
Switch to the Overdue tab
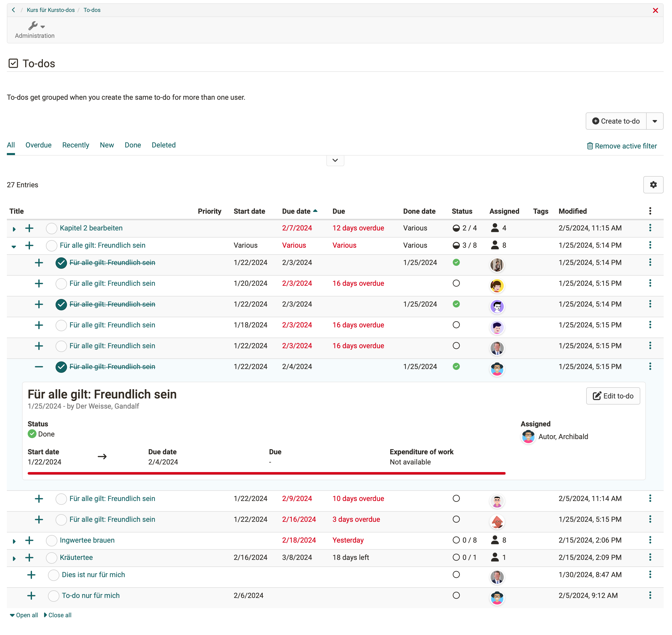(x=38, y=145)
